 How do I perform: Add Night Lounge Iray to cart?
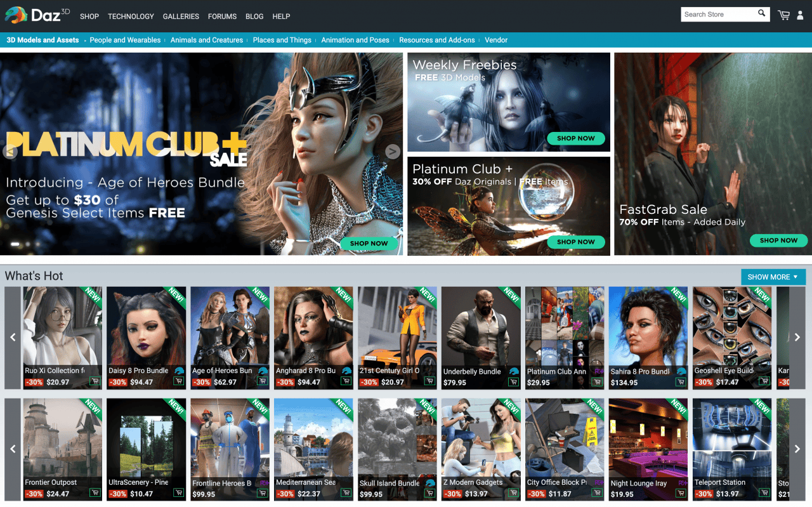click(681, 494)
